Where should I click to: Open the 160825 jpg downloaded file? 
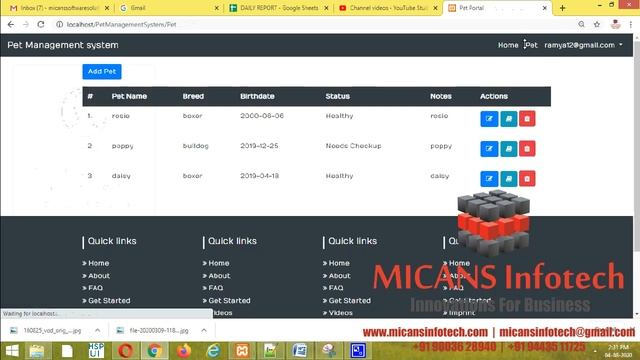tap(52, 330)
